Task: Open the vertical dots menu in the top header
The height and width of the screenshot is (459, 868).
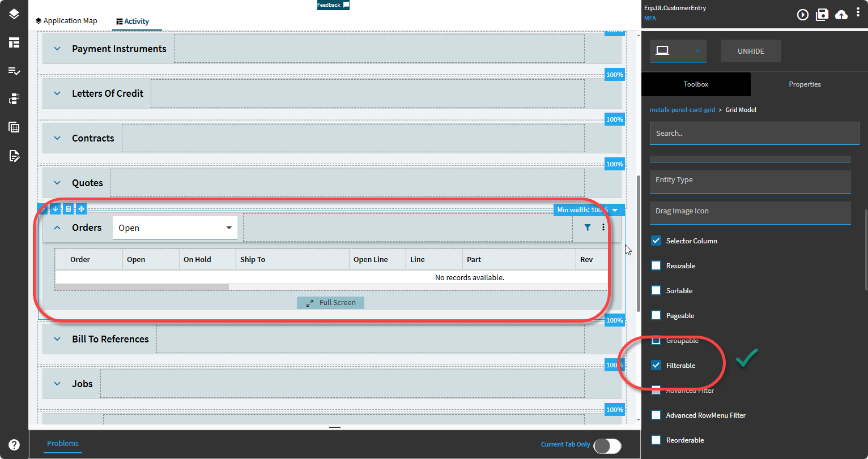Action: (858, 14)
